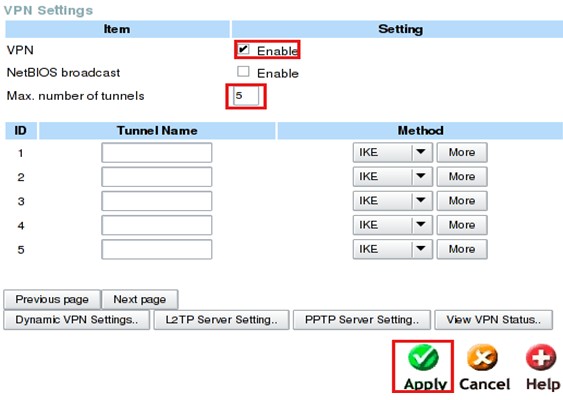Screen dimensions: 563x400
Task: Open the Method dropdown for tunnel 2
Action: 392,177
